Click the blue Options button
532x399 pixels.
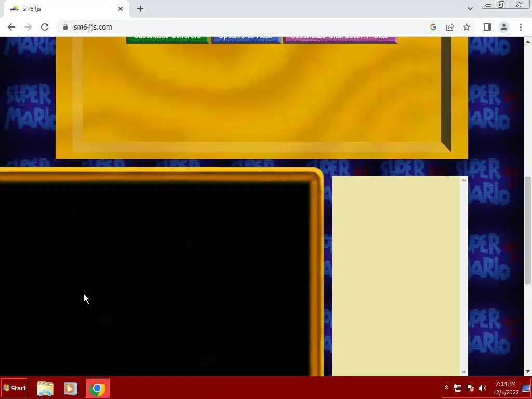click(x=246, y=39)
